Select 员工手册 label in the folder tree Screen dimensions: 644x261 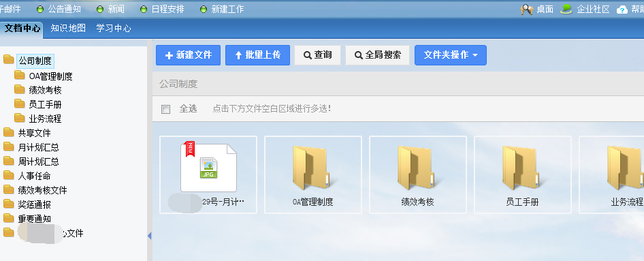point(45,104)
